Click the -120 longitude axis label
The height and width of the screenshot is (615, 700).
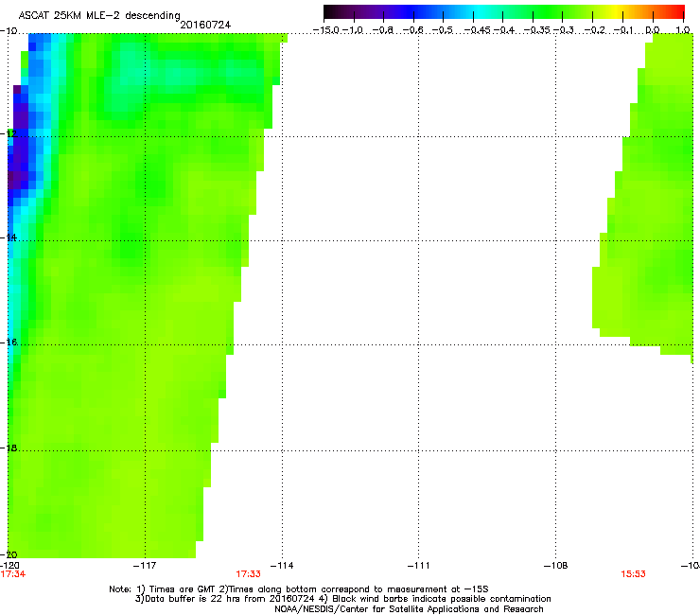[x=9, y=566]
